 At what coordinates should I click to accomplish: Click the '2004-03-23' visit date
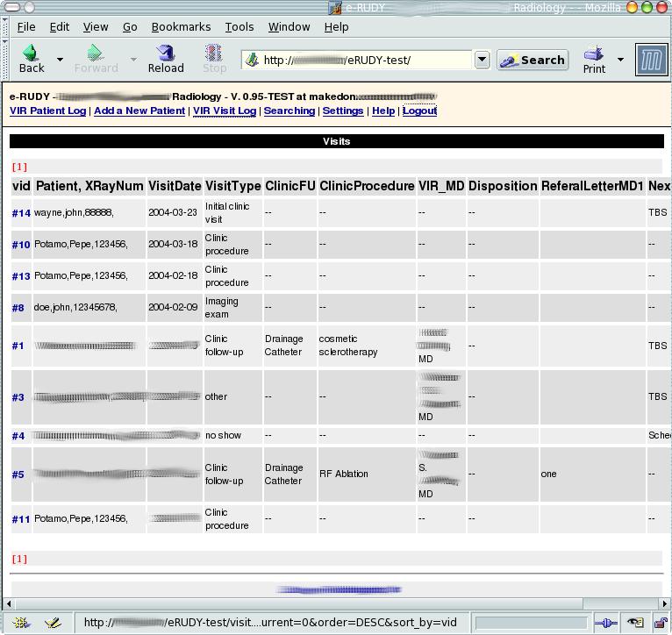pos(173,212)
